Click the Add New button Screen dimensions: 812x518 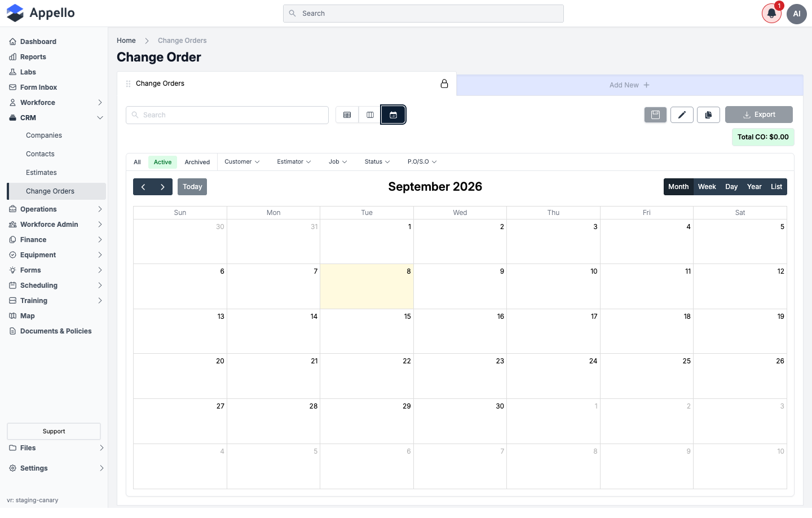629,85
